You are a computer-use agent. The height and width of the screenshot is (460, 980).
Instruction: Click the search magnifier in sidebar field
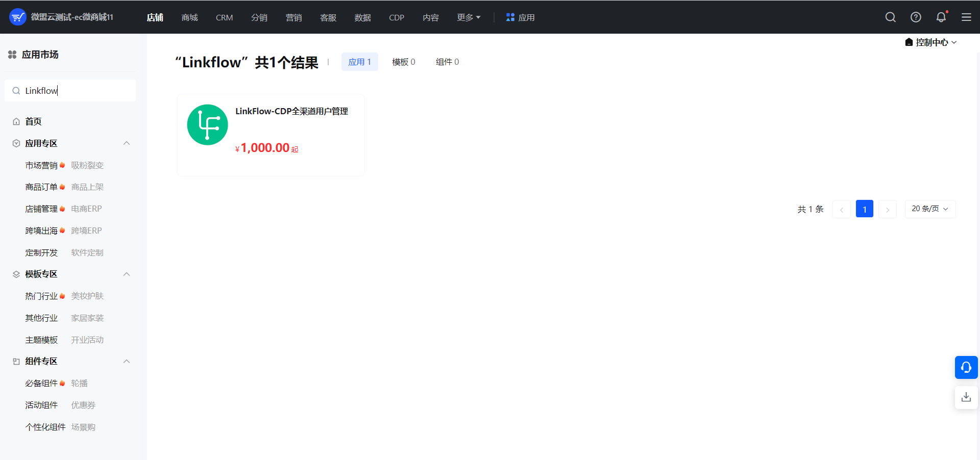(16, 91)
